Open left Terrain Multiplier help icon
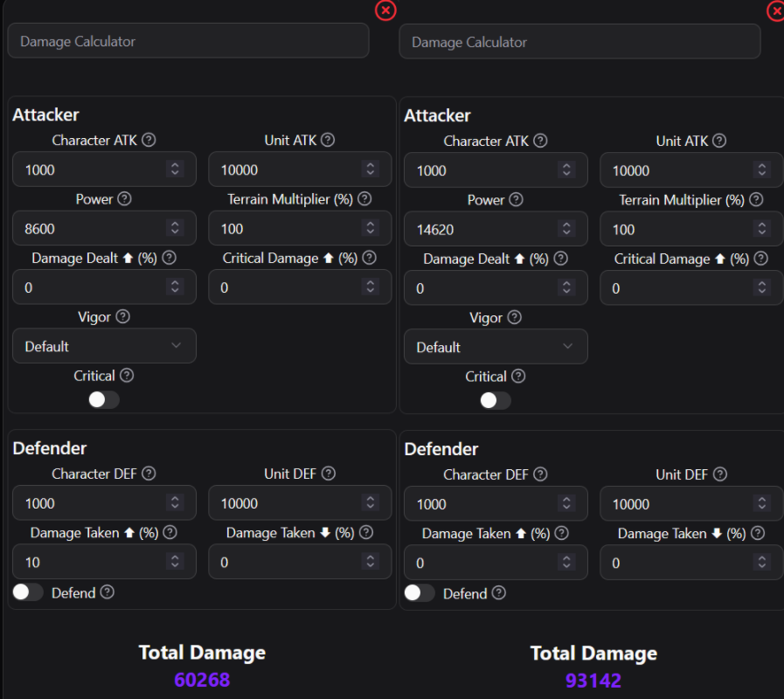The image size is (784, 699). pyautogui.click(x=364, y=198)
